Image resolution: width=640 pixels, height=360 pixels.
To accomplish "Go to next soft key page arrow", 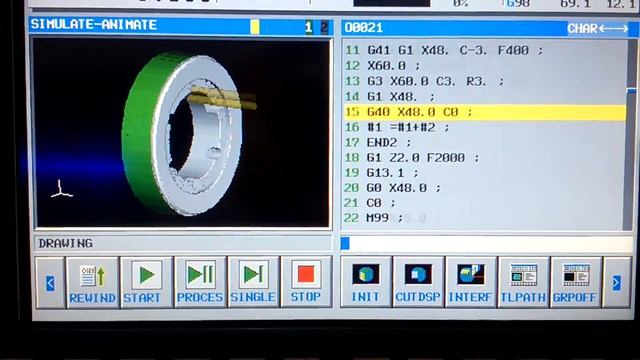I will click(617, 282).
